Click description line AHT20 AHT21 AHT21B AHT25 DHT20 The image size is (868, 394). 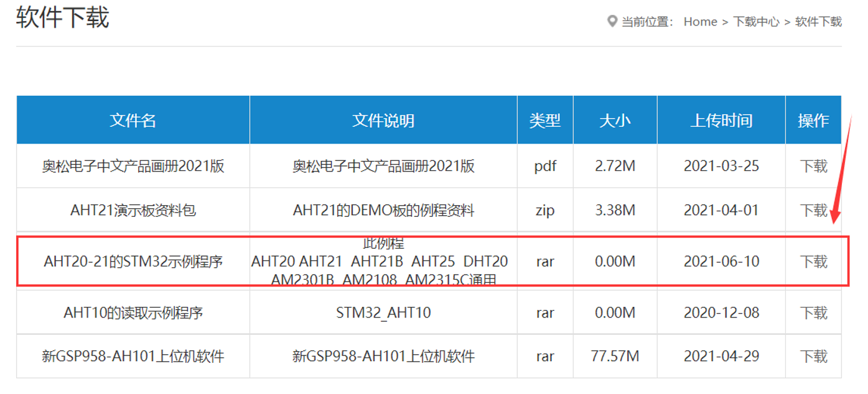380,261
